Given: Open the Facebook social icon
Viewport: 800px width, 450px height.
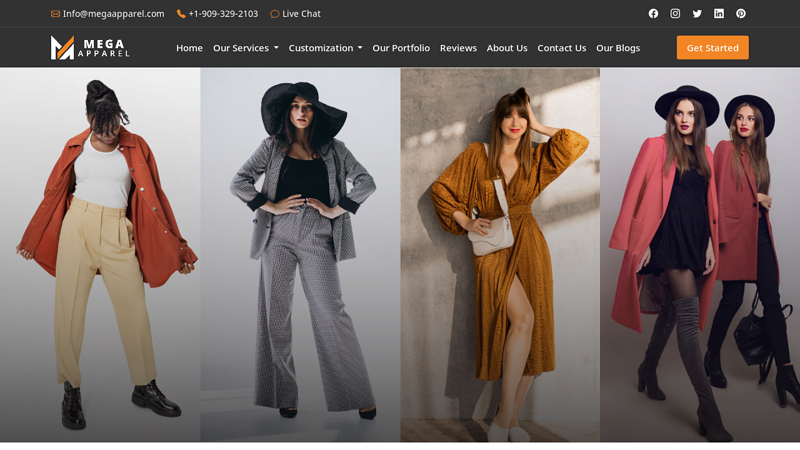Looking at the screenshot, I should tap(653, 14).
